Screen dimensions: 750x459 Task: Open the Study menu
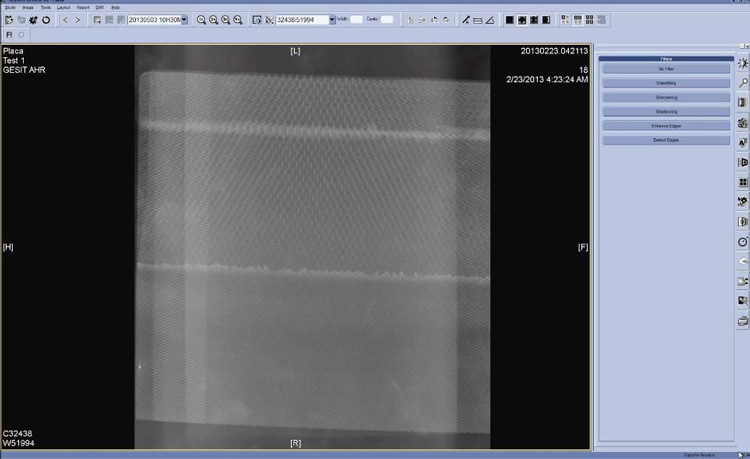point(10,8)
